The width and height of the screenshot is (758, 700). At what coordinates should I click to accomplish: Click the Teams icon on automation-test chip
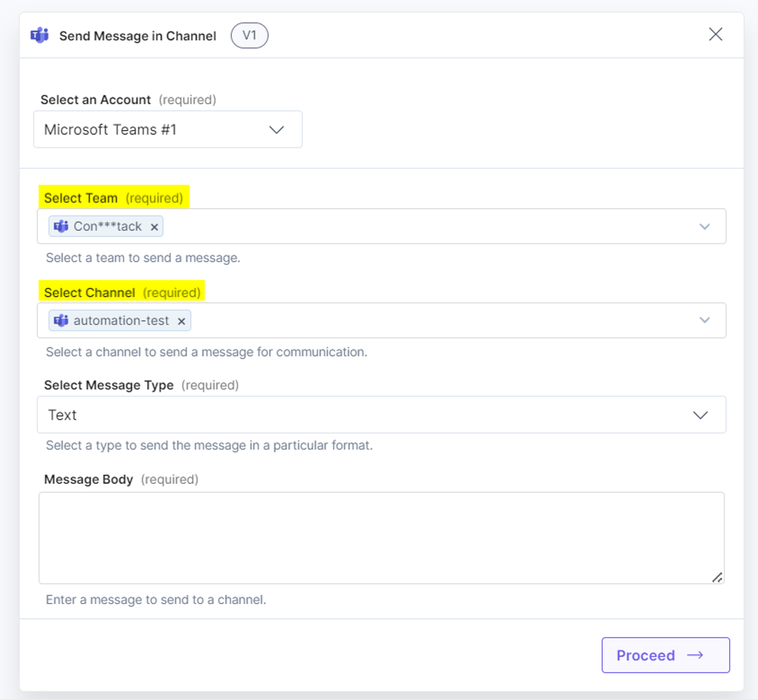(x=61, y=320)
